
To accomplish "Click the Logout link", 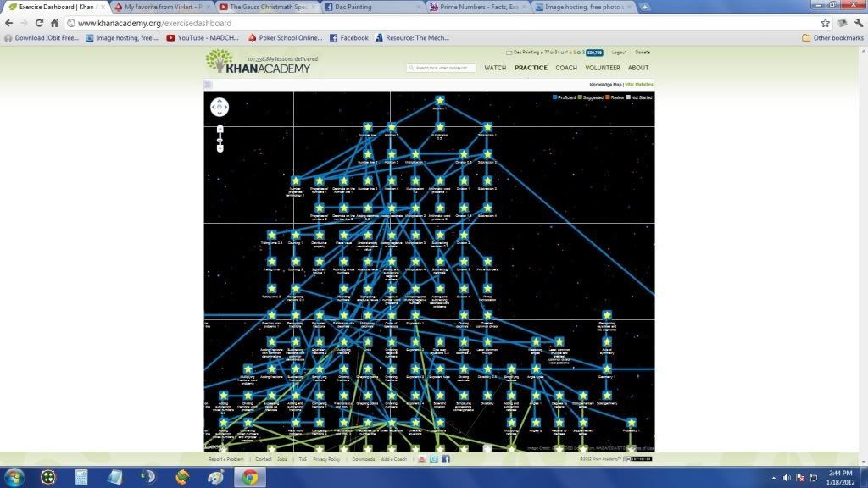I will pyautogui.click(x=619, y=52).
